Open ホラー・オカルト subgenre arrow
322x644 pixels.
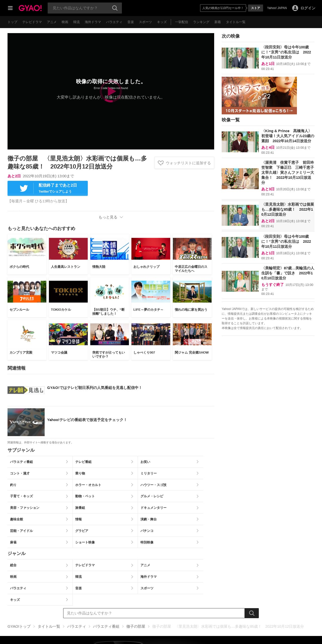click(x=132, y=485)
